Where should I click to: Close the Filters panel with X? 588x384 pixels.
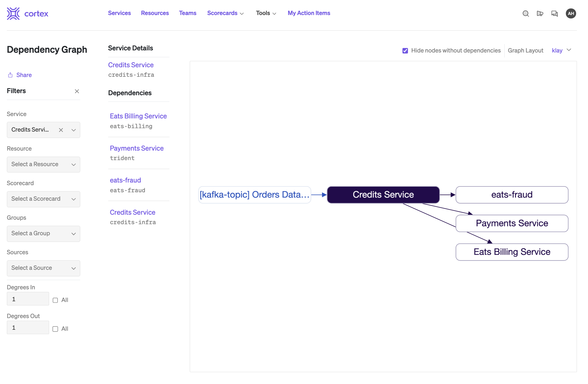(77, 91)
